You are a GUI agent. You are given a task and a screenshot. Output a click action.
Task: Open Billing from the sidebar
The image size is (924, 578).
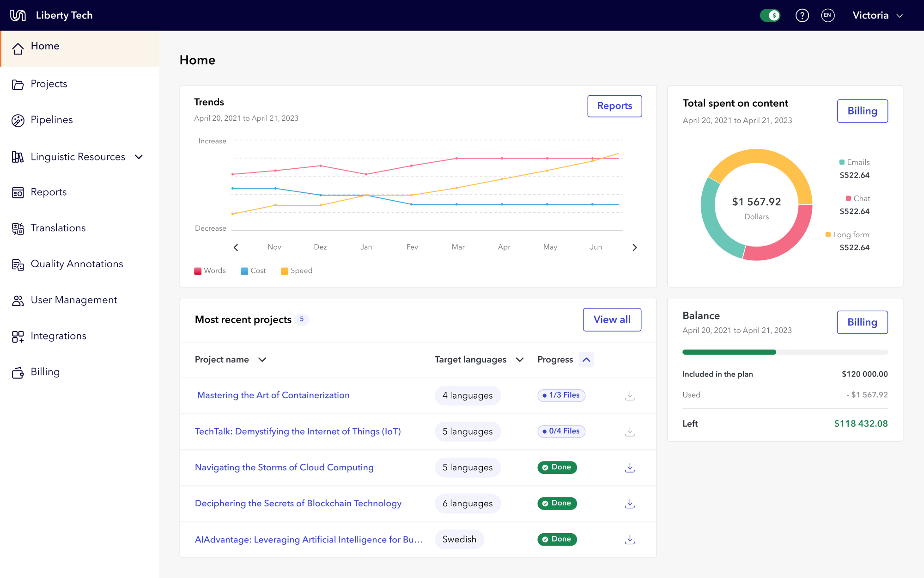point(45,371)
